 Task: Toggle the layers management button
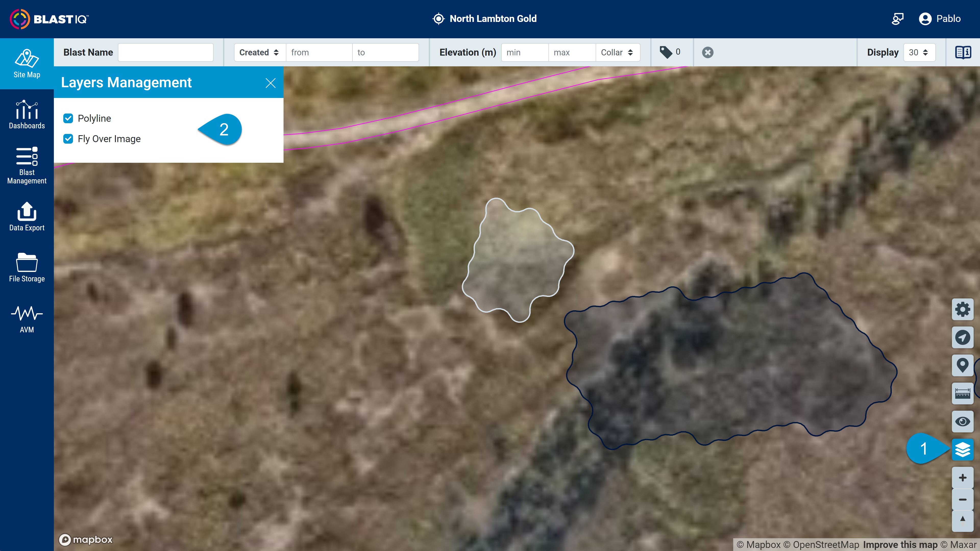(962, 450)
